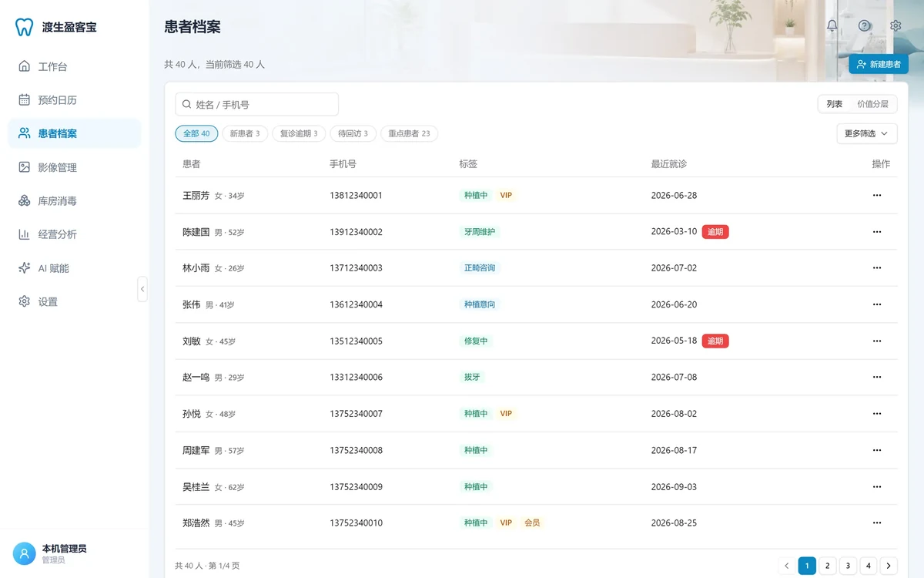
Task: Open actions menu for 孙悦 row
Action: [x=876, y=414]
